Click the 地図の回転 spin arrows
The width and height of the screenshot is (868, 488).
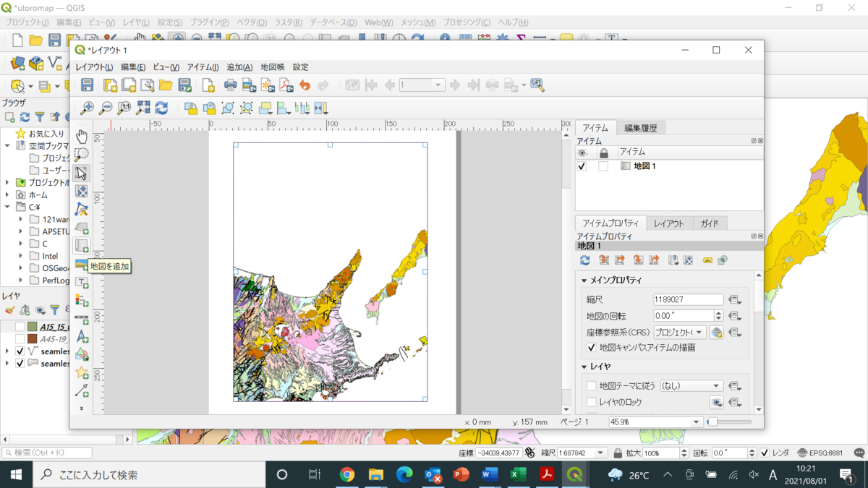coord(718,316)
